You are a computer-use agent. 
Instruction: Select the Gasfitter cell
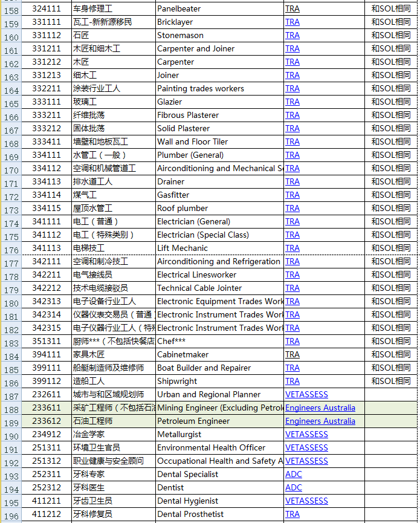tap(219, 195)
